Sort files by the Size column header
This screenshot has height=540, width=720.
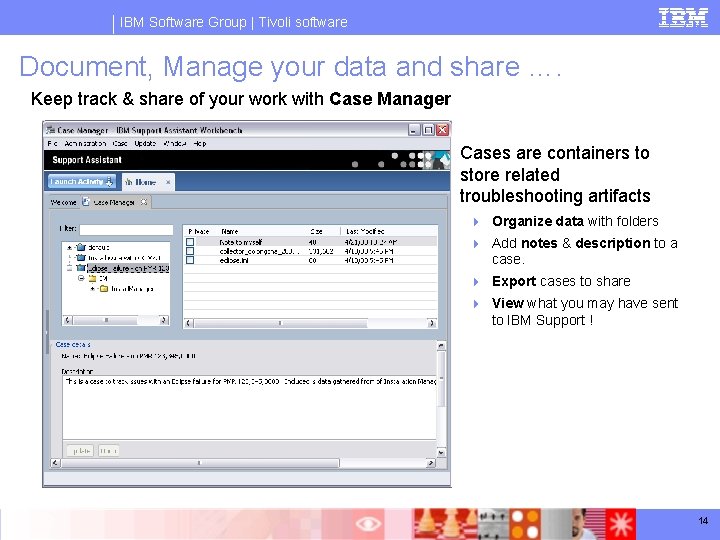[x=316, y=231]
